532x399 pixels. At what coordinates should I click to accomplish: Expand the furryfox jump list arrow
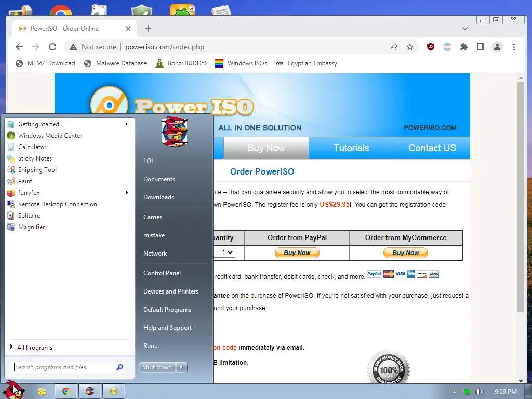[x=127, y=193]
